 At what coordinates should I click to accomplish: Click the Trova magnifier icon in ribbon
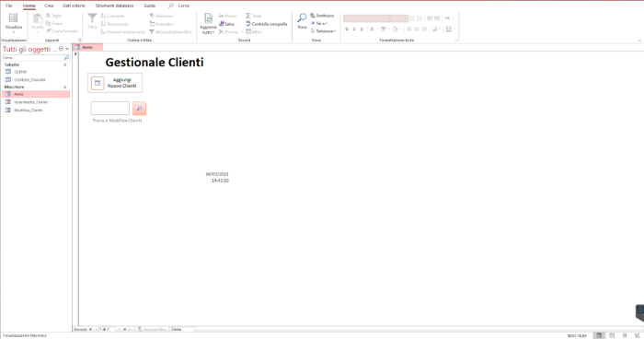point(302,18)
